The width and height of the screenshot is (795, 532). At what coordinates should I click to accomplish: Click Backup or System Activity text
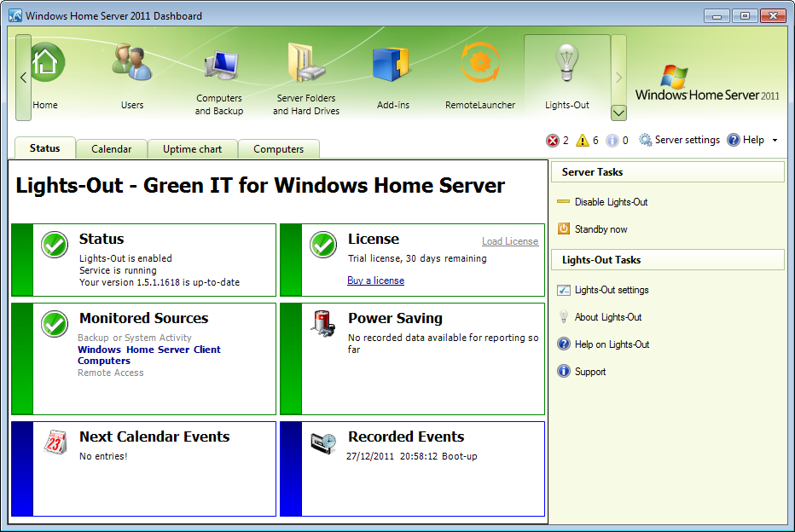[x=135, y=338]
